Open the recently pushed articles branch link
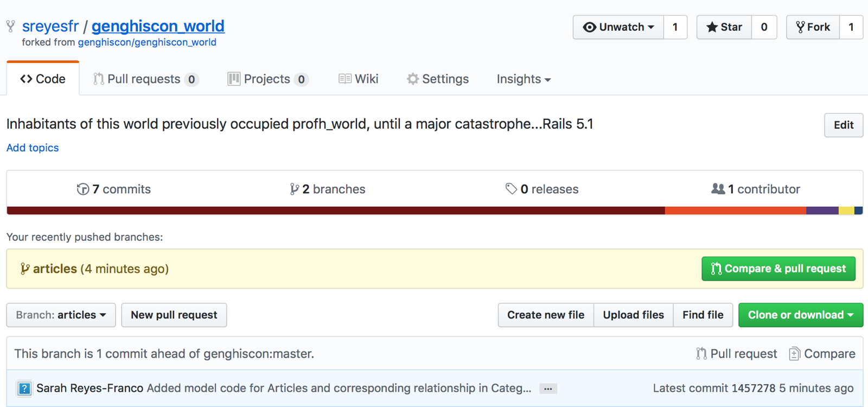 pos(55,269)
